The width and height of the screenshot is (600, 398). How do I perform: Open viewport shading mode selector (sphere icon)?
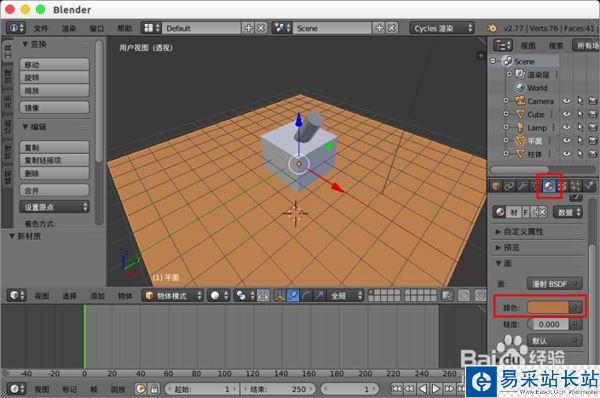pyautogui.click(x=219, y=295)
